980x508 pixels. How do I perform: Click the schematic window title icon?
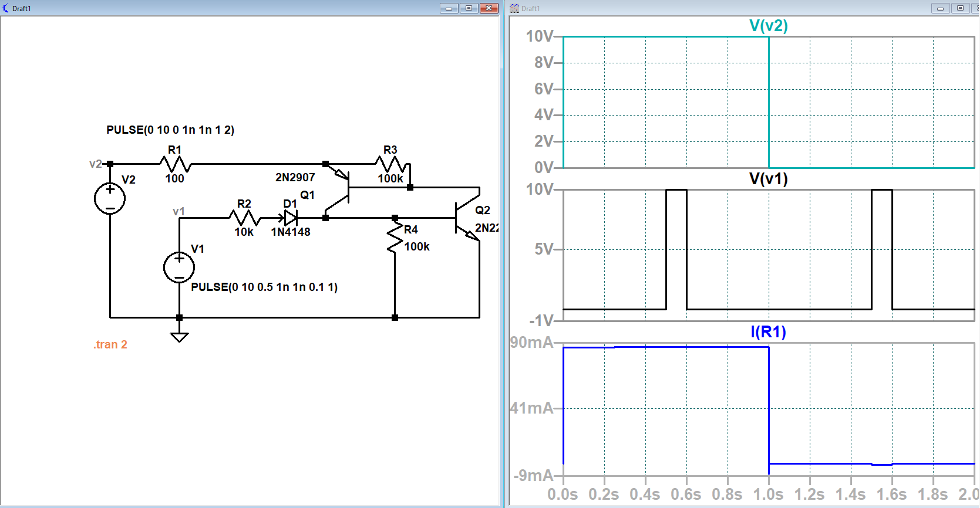click(x=6, y=8)
